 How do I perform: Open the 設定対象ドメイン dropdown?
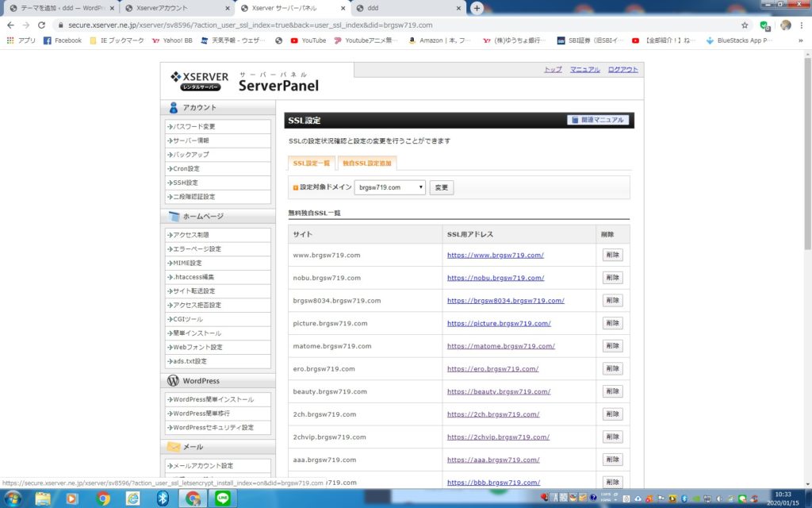[390, 187]
